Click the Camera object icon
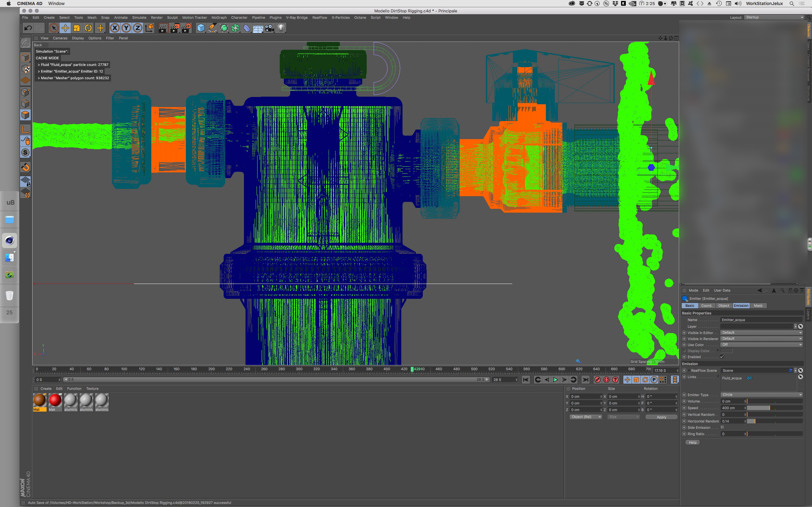The height and width of the screenshot is (507, 812). 269,28
